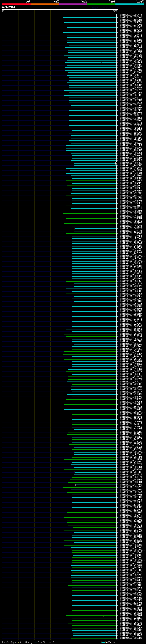Click the orange ~40% identity legend bar
Viewport: 146px width, 644px height.
[x=45, y=4]
